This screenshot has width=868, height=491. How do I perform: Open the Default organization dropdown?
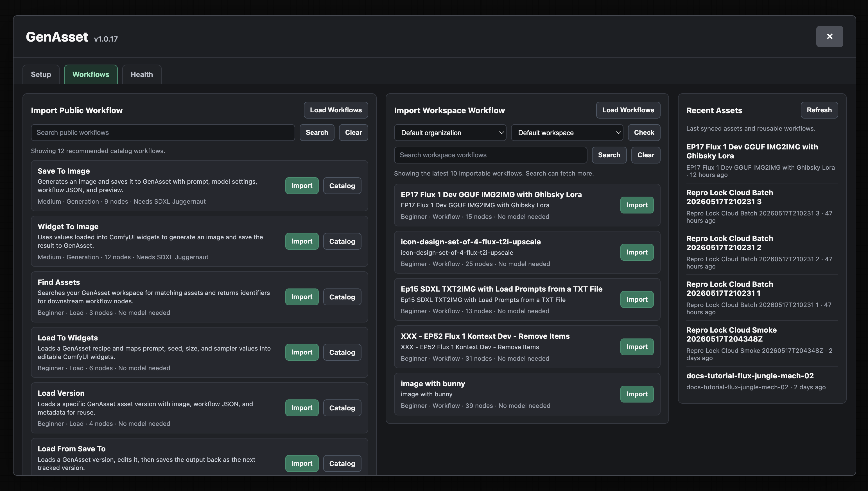[x=450, y=133]
